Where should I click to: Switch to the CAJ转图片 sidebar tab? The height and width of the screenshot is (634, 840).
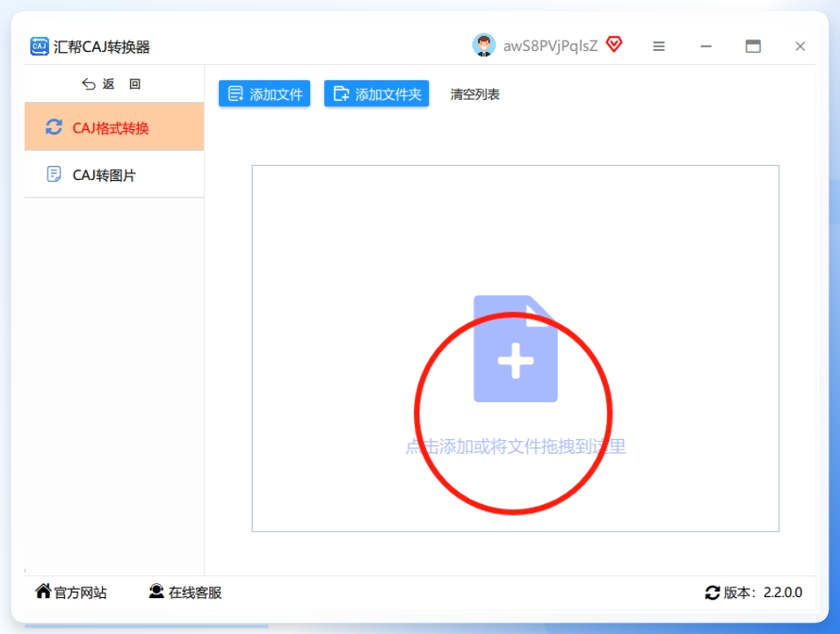(x=114, y=175)
